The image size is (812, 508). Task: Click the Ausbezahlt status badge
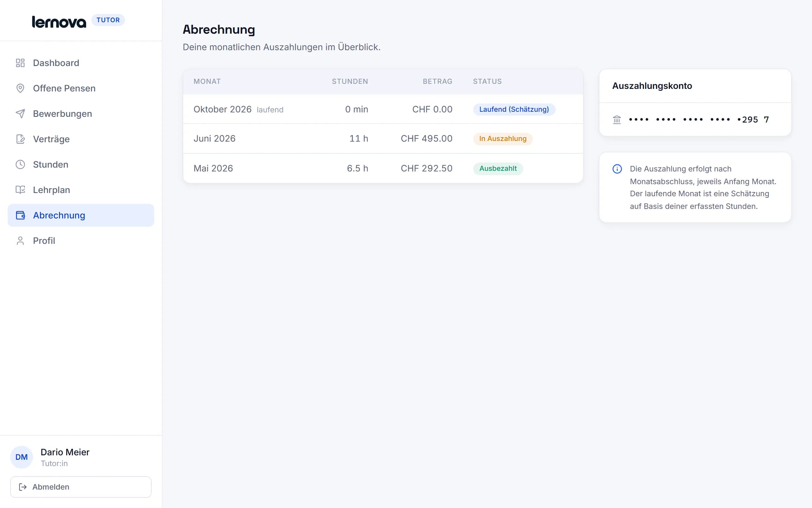(498, 168)
